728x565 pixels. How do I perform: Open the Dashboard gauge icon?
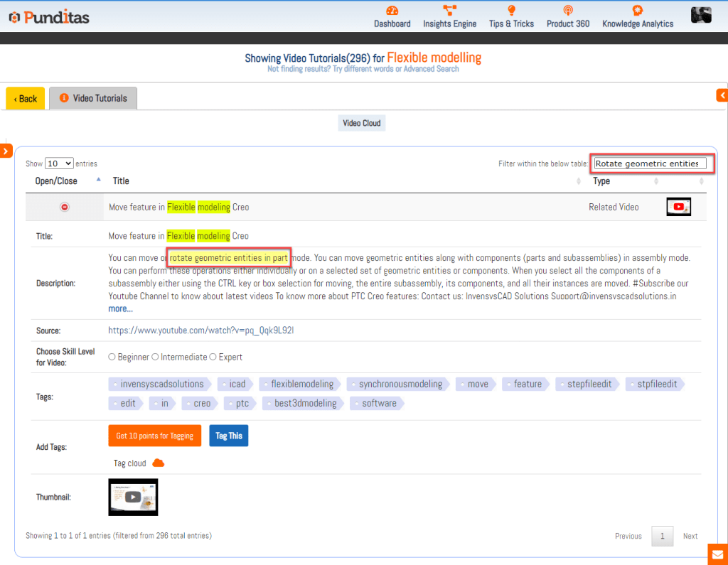point(392,11)
